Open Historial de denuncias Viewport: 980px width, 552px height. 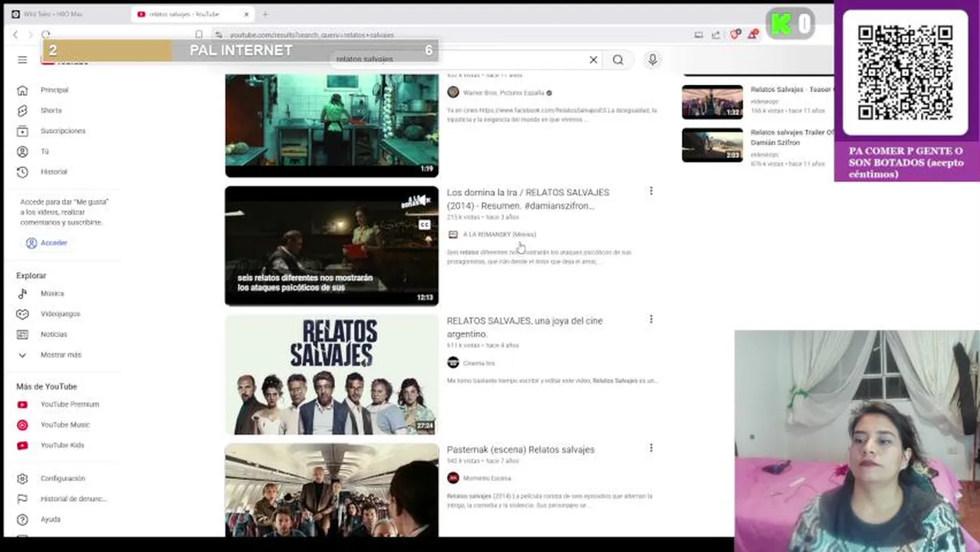pyautogui.click(x=73, y=499)
